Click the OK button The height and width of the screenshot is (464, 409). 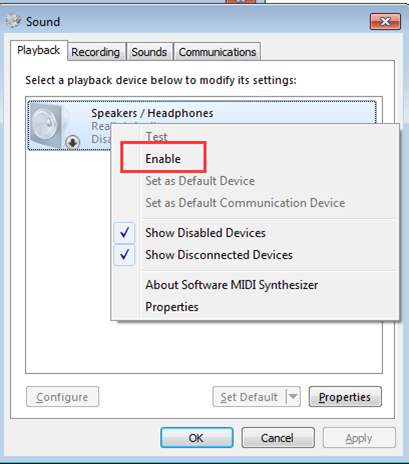point(197,438)
